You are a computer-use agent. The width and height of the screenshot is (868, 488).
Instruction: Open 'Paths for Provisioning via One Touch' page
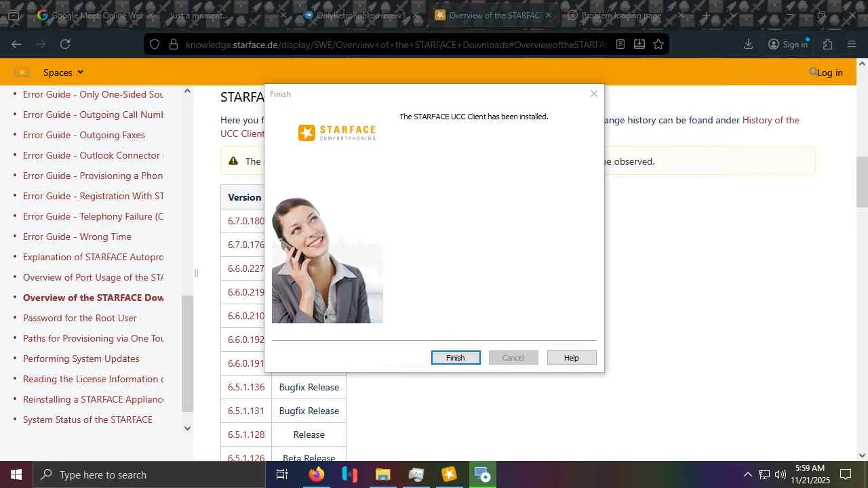(93, 338)
